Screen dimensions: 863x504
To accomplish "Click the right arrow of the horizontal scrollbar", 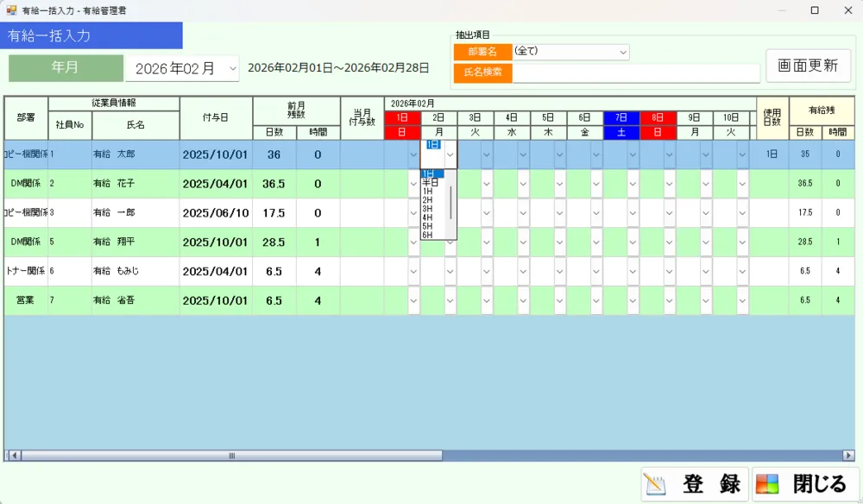I will click(848, 455).
